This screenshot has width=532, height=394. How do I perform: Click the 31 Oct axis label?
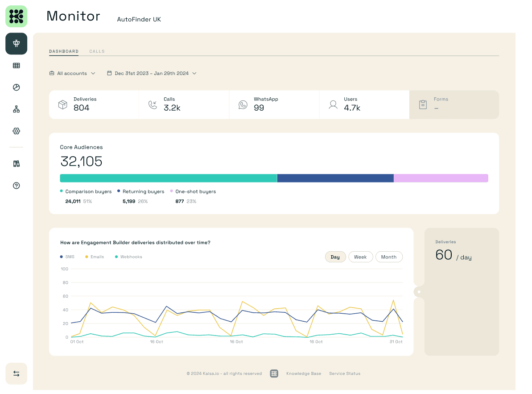pyautogui.click(x=396, y=342)
